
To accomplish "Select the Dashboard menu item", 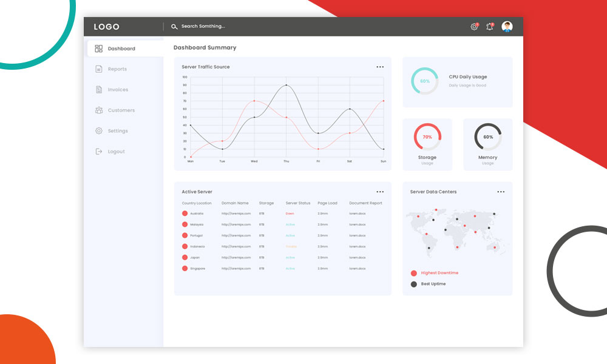I will pyautogui.click(x=121, y=49).
